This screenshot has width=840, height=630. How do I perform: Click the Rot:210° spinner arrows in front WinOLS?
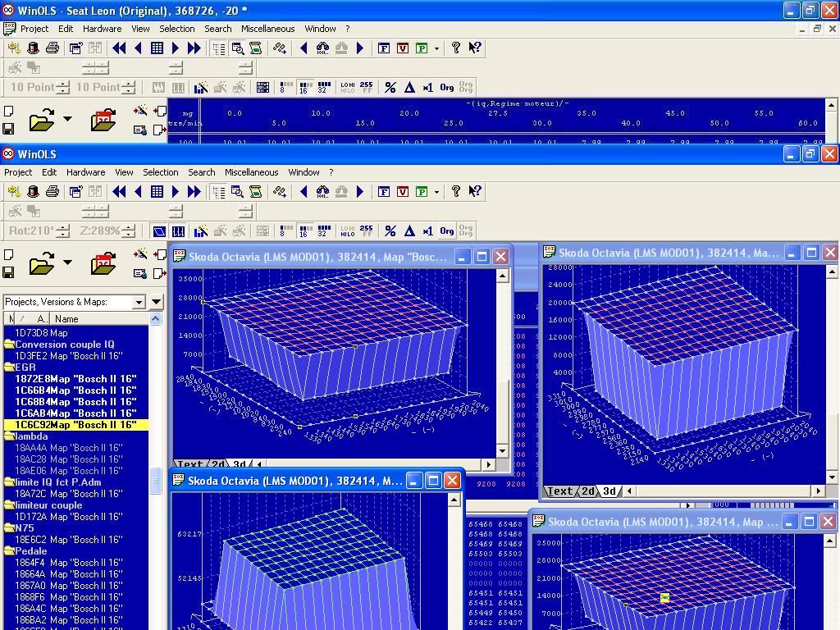pos(63,231)
